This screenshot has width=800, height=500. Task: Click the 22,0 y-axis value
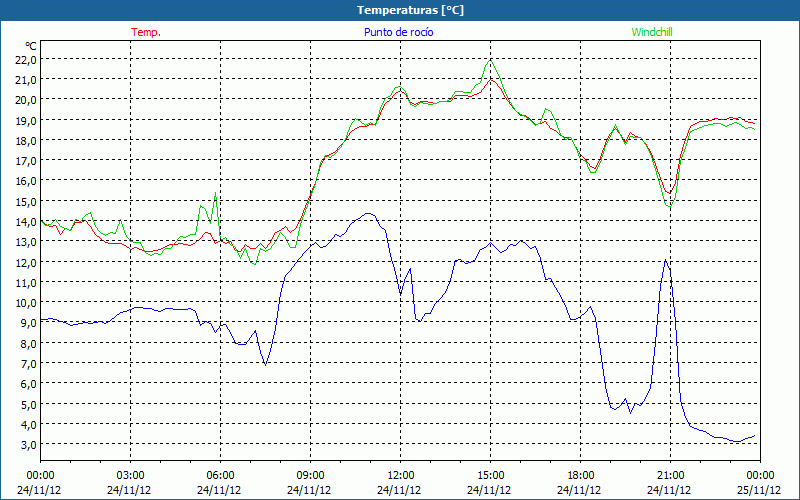27,59
